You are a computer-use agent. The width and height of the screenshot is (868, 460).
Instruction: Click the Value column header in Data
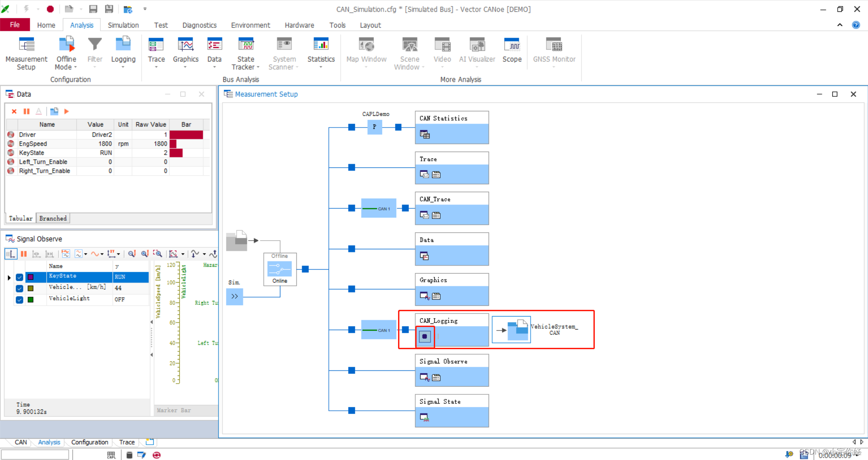point(95,124)
